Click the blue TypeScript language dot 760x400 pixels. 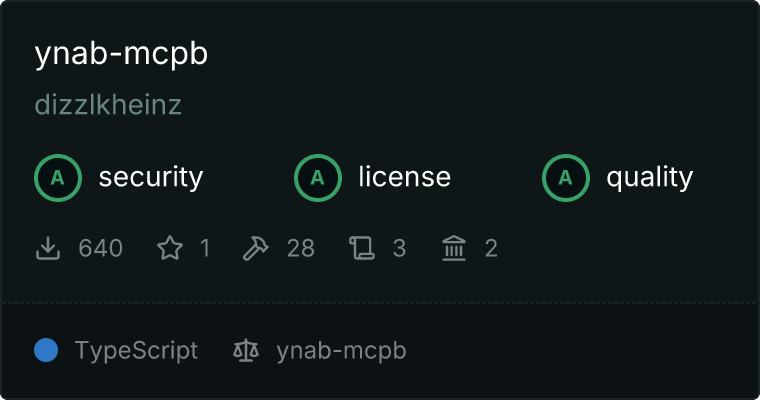[46, 350]
